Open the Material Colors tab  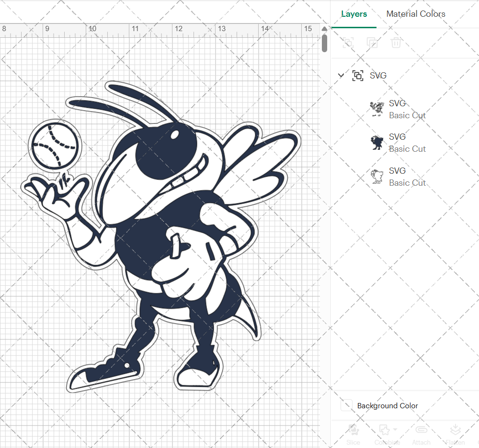pyautogui.click(x=415, y=14)
